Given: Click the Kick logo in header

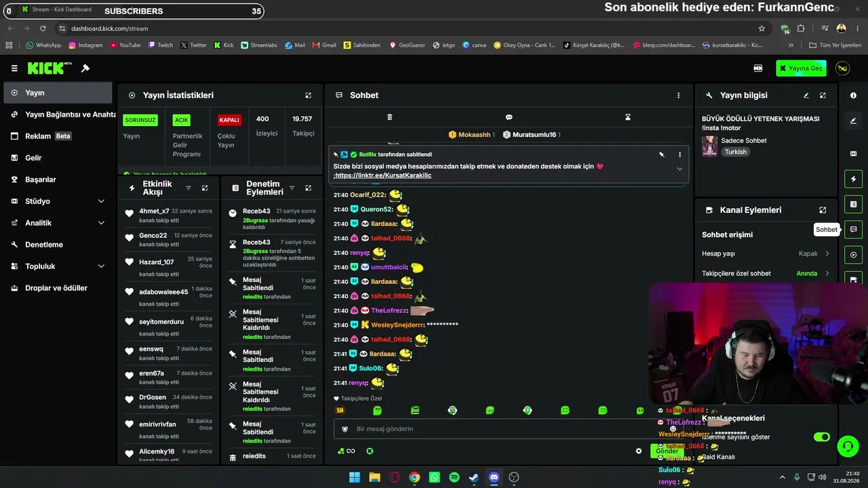Looking at the screenshot, I should 50,68.
